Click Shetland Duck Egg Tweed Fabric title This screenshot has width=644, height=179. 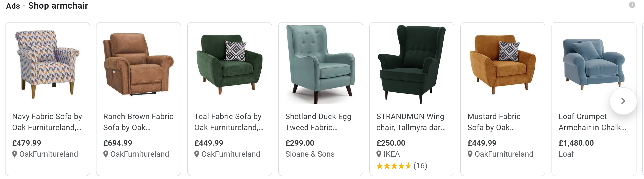[318, 122]
